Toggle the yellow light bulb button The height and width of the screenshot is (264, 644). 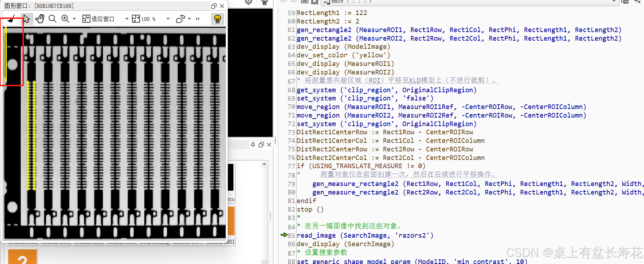pyautogui.click(x=217, y=19)
